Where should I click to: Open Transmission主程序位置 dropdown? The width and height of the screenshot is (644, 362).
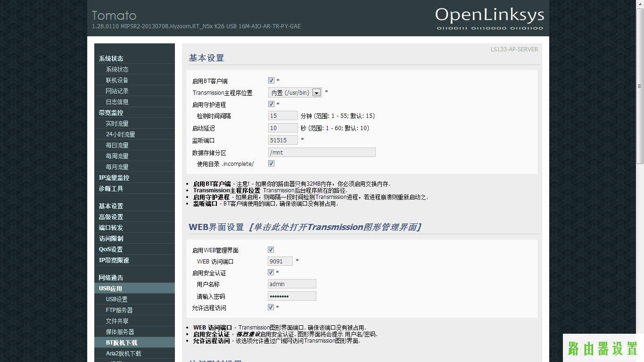coord(295,92)
